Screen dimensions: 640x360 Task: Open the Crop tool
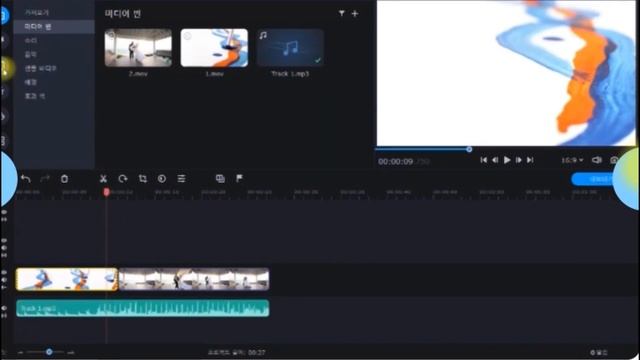pyautogui.click(x=142, y=179)
